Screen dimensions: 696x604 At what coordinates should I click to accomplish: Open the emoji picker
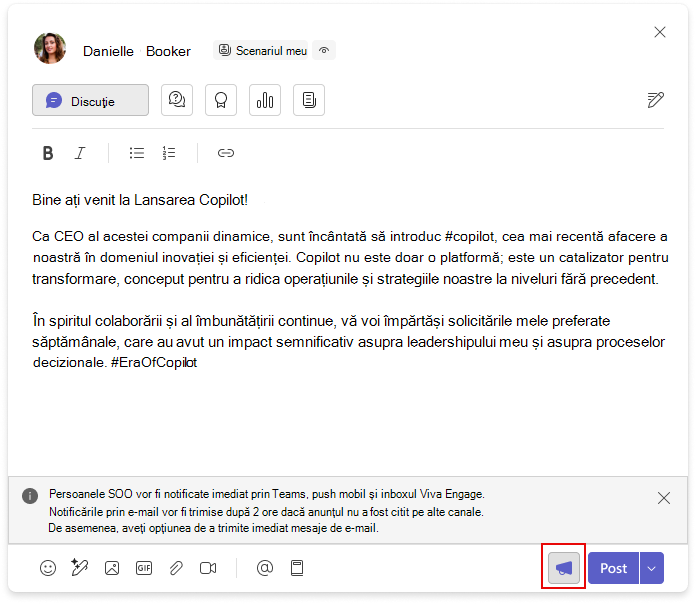click(x=48, y=568)
